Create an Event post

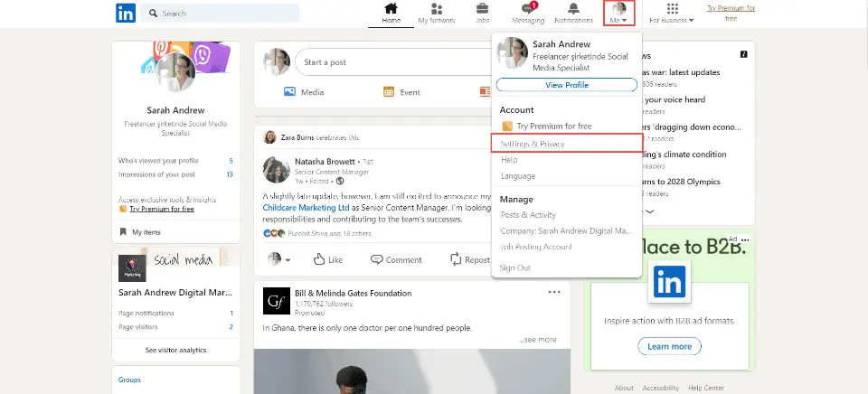pos(401,92)
